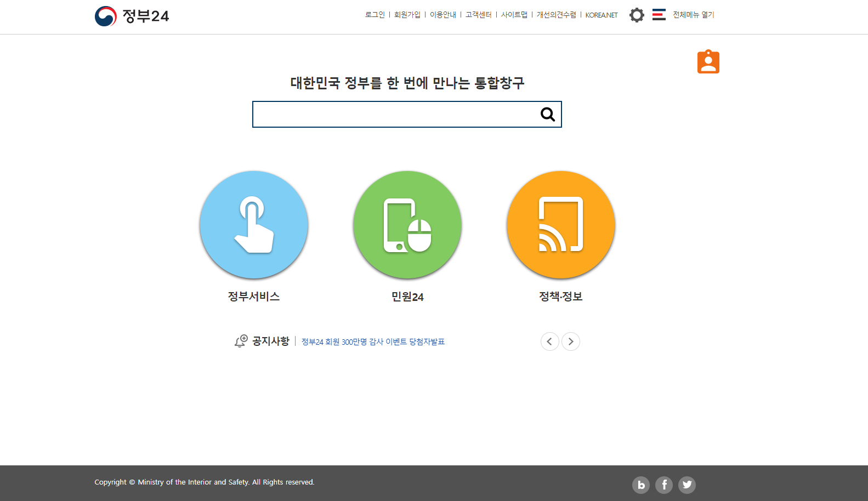The height and width of the screenshot is (501, 868).
Task: Open the 회원가입 menu item
Action: click(407, 15)
